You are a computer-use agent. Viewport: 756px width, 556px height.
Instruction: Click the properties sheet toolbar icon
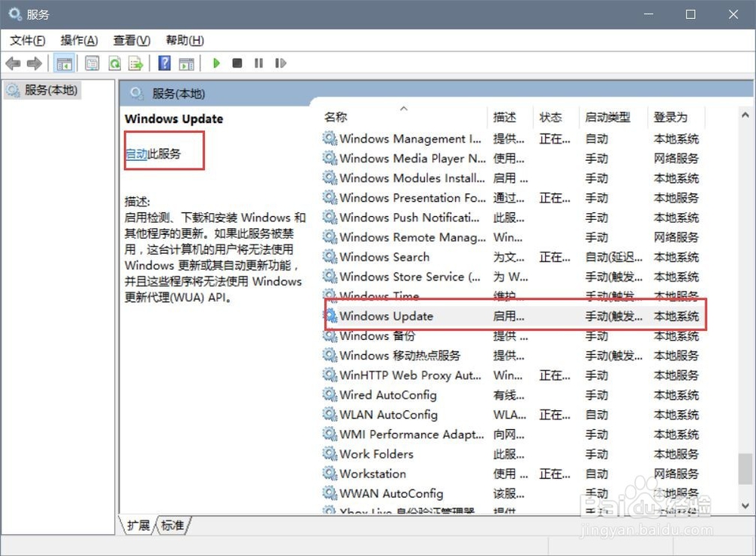coord(91,63)
